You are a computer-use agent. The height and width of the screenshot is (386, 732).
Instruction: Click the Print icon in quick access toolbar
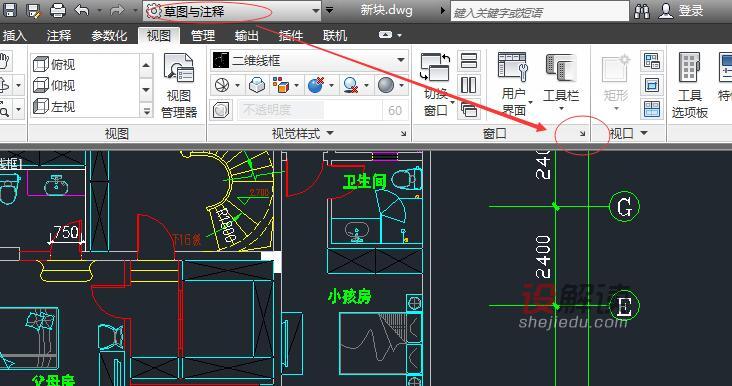[57, 10]
